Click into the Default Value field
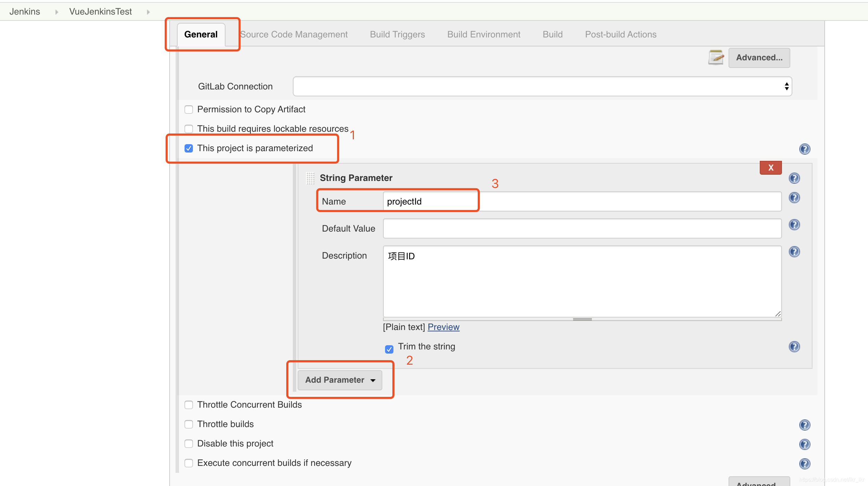Screen dimensions: 868x486 click(582, 228)
